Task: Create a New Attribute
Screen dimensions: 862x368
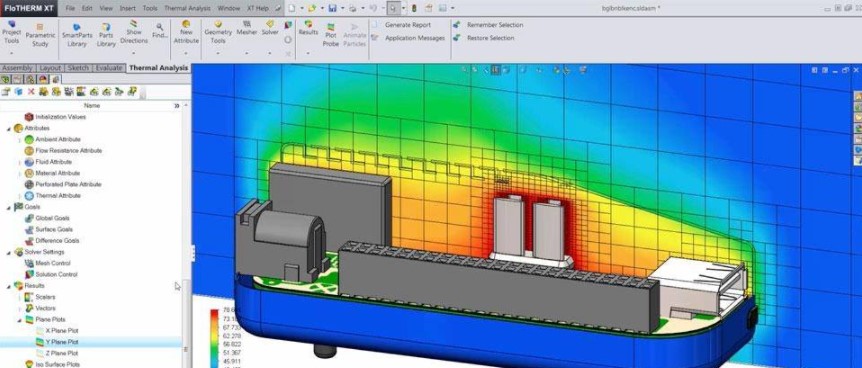Action: click(x=186, y=32)
